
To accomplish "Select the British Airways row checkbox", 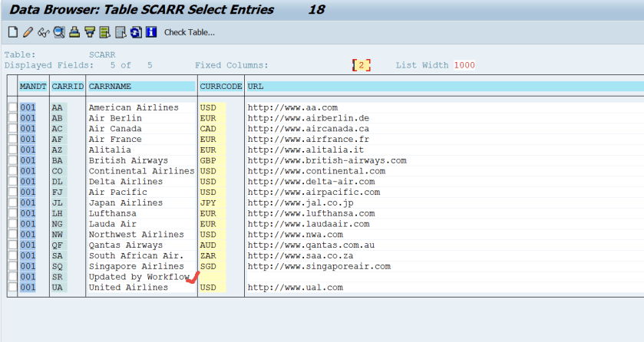I will click(13, 161).
